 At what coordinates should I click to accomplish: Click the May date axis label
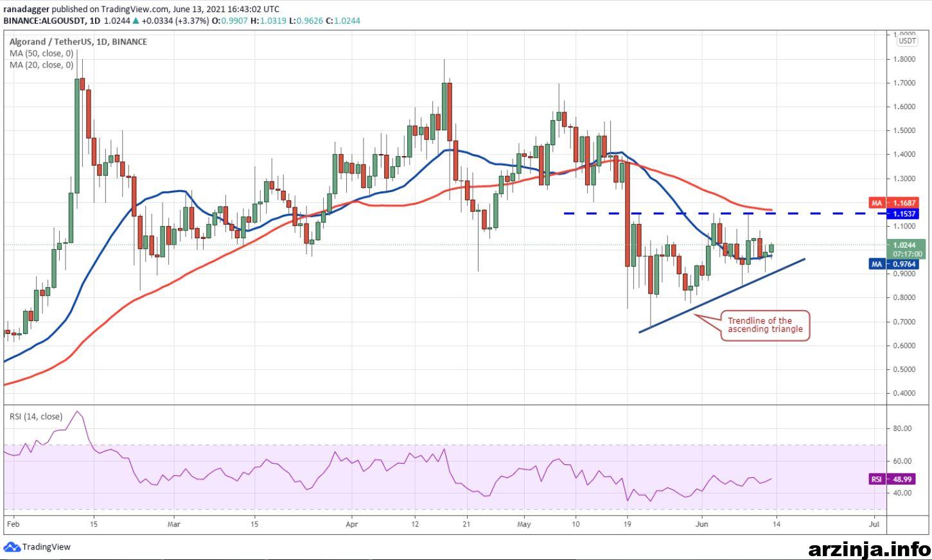click(x=523, y=524)
